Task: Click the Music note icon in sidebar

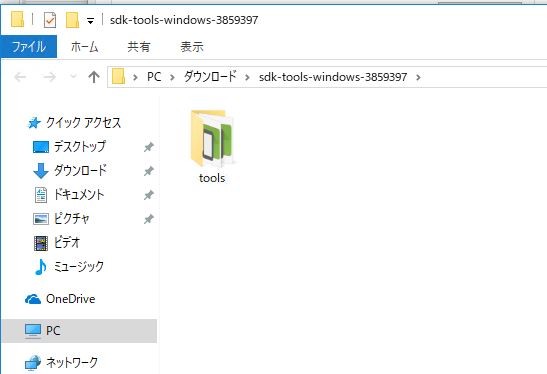Action: tap(40, 267)
